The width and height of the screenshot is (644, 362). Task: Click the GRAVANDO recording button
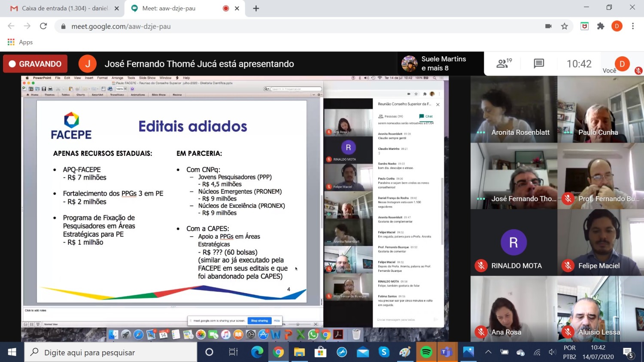point(35,64)
